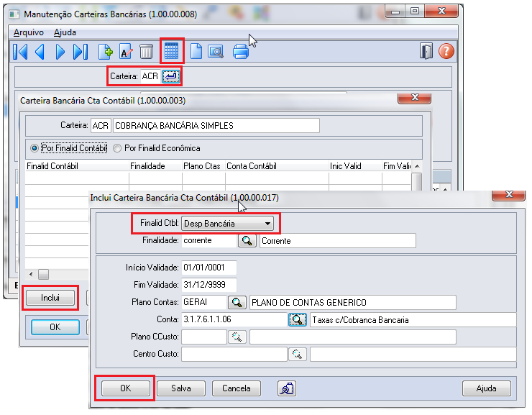Search Conta with magnifier button
The height and width of the screenshot is (415, 532).
pyautogui.click(x=298, y=319)
